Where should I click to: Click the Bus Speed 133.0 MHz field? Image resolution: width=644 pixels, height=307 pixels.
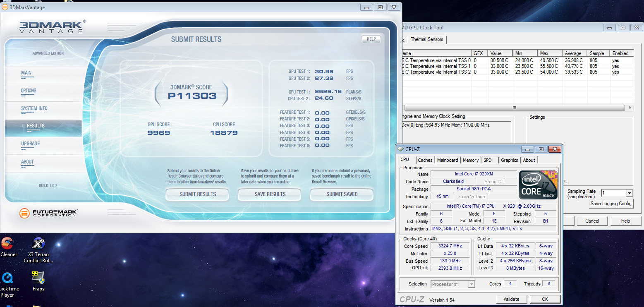point(450,261)
